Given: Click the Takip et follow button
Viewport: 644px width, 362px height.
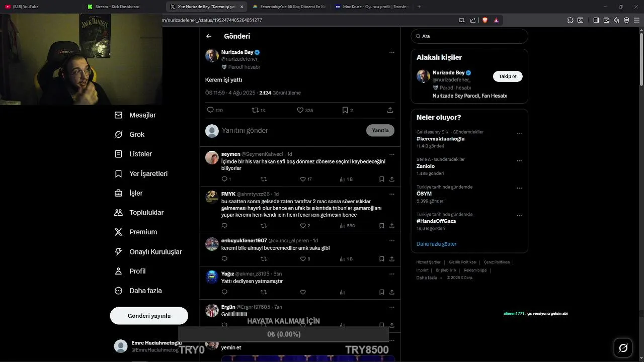Looking at the screenshot, I should (508, 76).
